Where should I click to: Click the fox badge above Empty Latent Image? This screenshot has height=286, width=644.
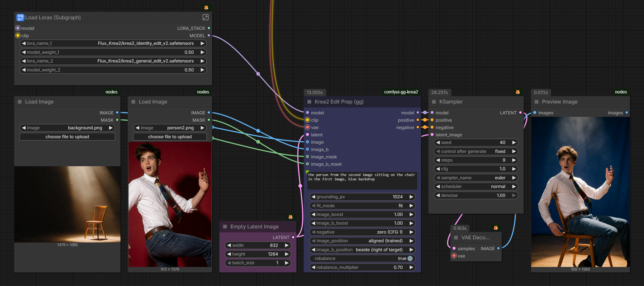coord(291,217)
